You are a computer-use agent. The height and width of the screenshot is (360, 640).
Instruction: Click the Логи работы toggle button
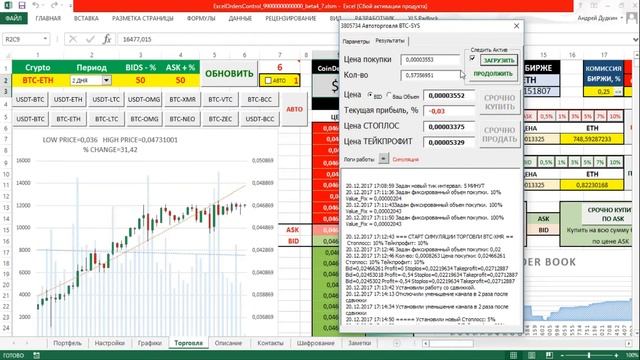pos(383,159)
